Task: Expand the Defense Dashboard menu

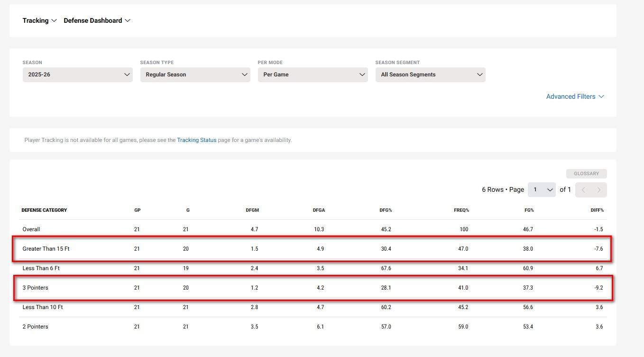Action: 97,20
